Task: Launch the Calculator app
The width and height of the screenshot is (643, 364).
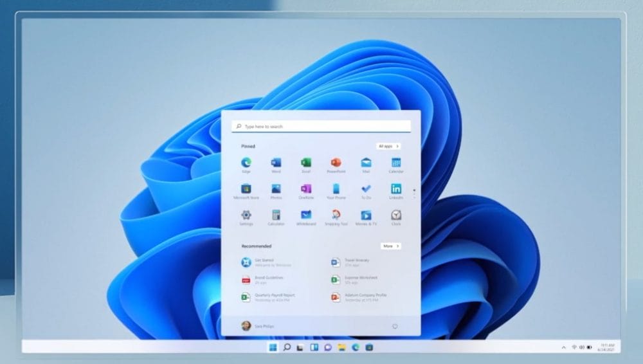Action: tap(276, 217)
